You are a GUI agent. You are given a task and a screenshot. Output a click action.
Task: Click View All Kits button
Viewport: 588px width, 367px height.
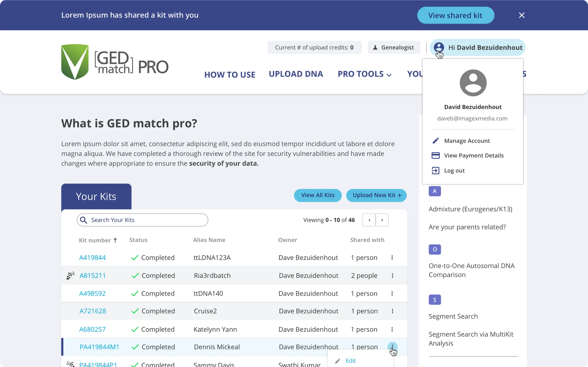[318, 195]
